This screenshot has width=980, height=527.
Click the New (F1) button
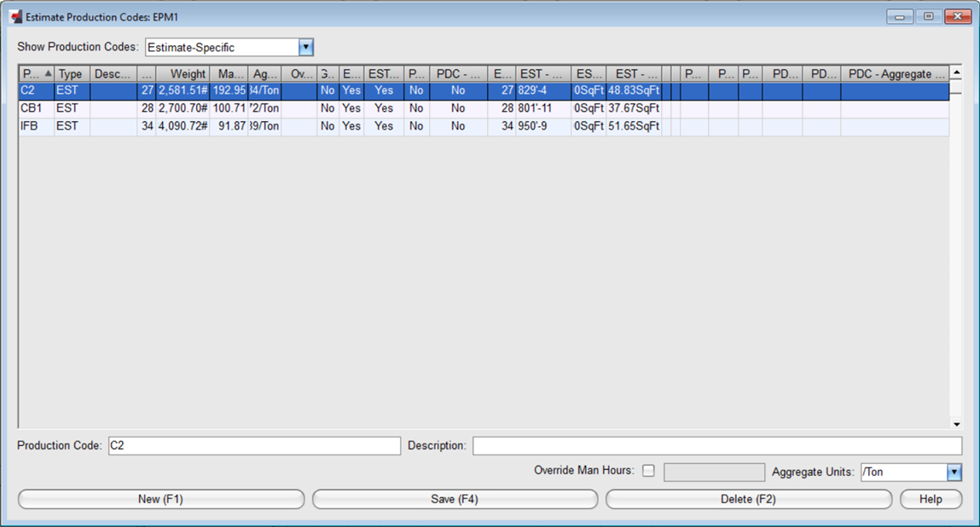(x=160, y=499)
